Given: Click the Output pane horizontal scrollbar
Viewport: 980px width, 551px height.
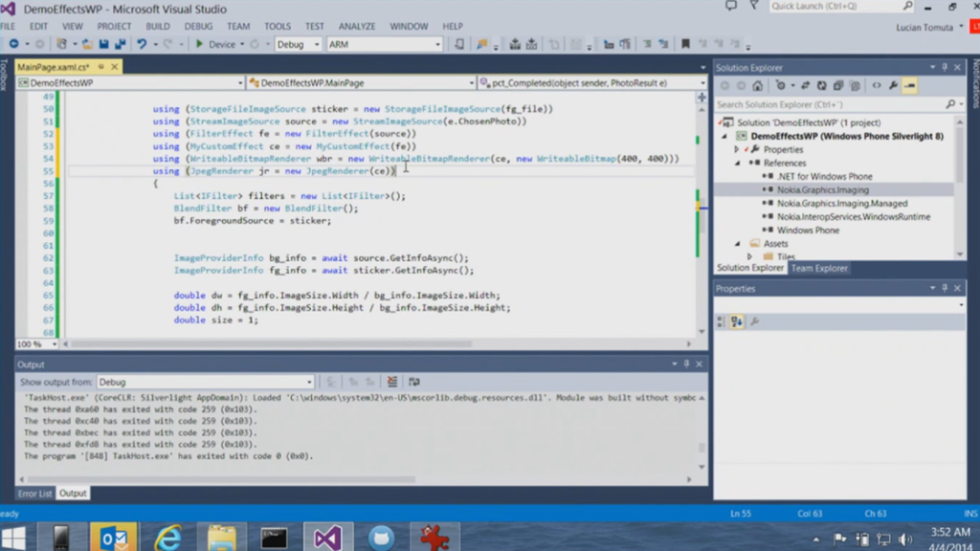Looking at the screenshot, I should click(222, 480).
